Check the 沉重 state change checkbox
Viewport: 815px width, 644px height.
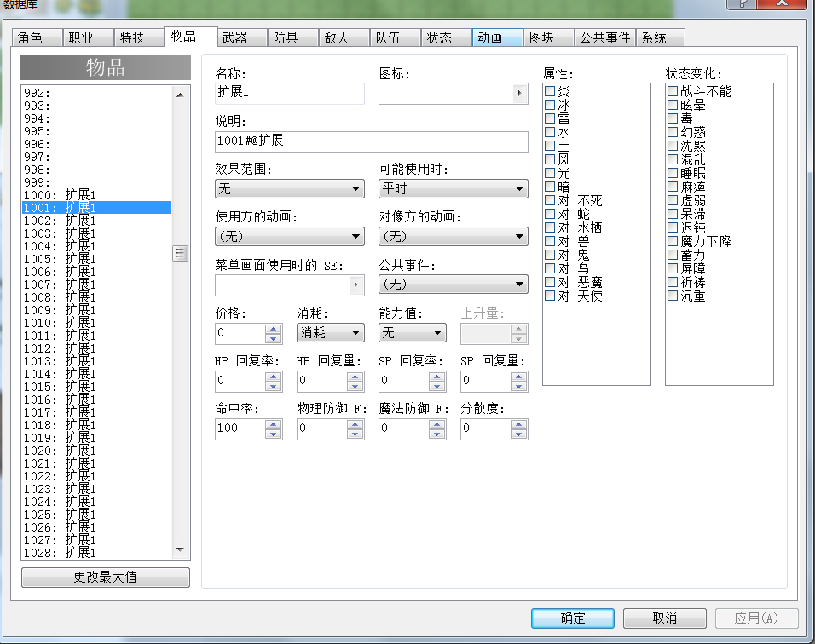pyautogui.click(x=673, y=296)
